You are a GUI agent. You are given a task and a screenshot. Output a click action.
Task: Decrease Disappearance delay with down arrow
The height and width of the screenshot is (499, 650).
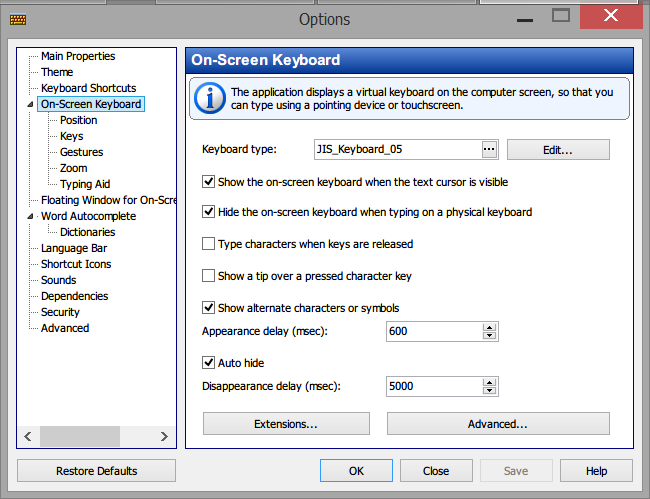[490, 390]
